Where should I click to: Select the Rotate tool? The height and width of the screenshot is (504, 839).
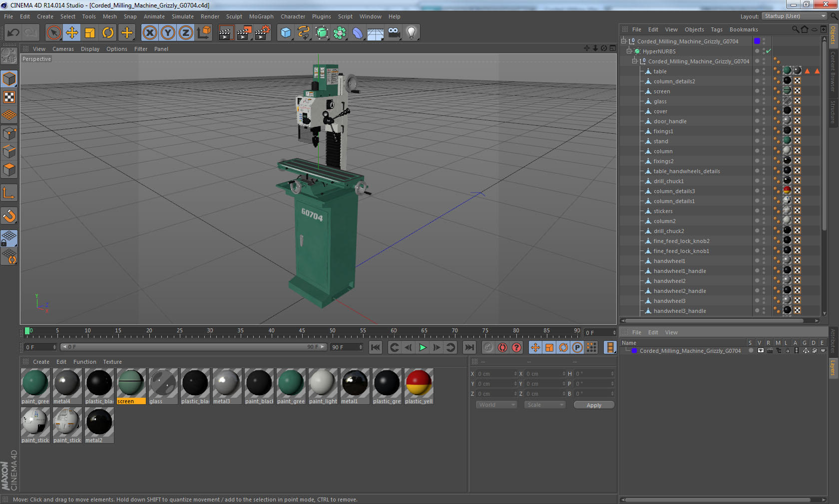[108, 33]
